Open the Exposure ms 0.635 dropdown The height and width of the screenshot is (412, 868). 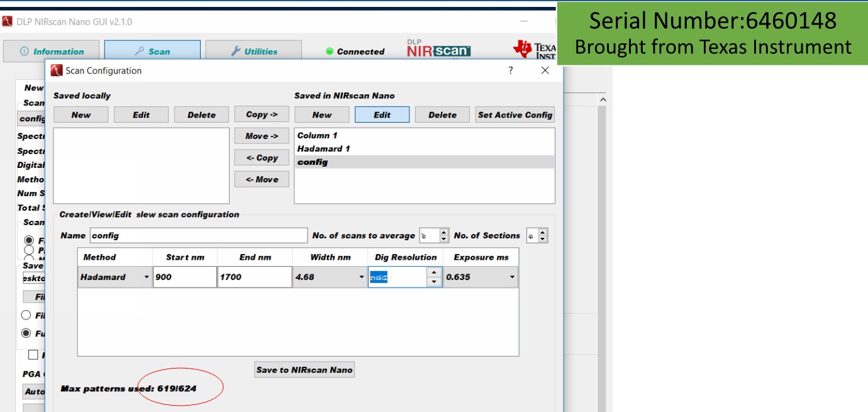[481, 277]
